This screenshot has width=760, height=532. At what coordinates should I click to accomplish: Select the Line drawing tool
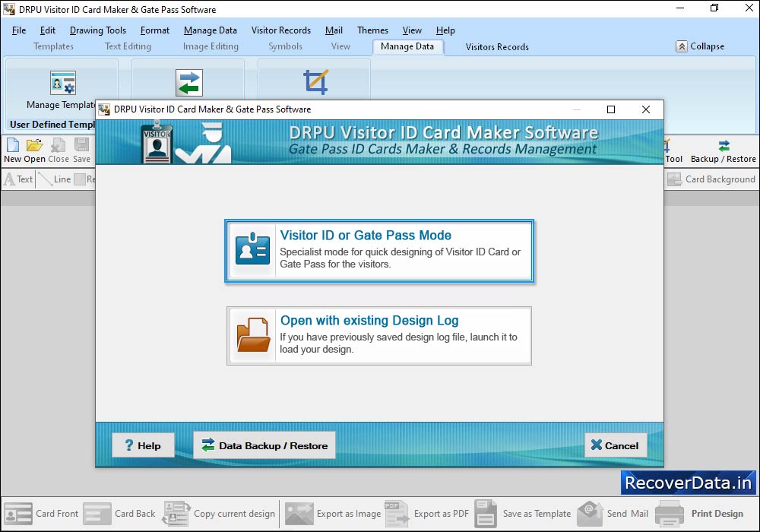[55, 179]
